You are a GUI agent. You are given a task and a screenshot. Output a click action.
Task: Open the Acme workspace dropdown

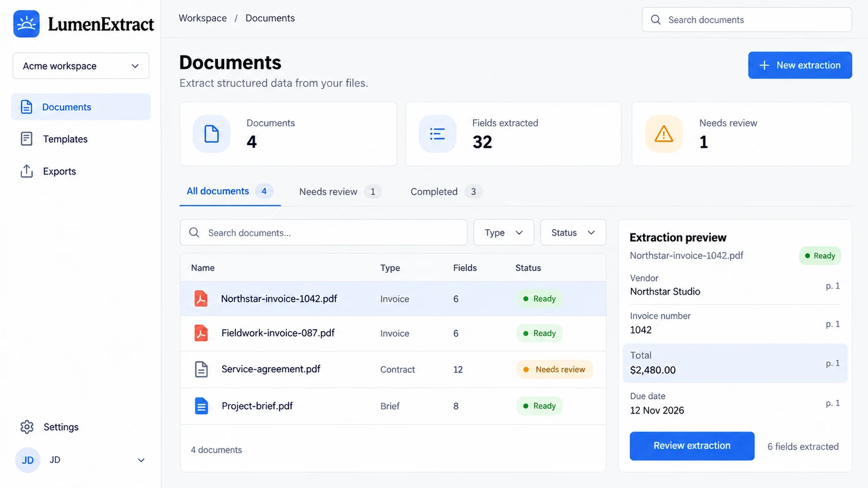81,66
